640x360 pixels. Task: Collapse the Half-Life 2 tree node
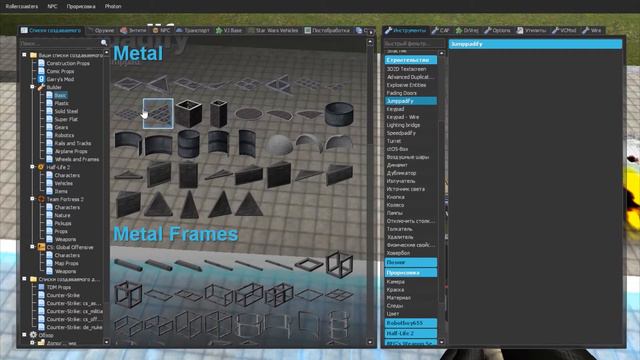coord(32,167)
